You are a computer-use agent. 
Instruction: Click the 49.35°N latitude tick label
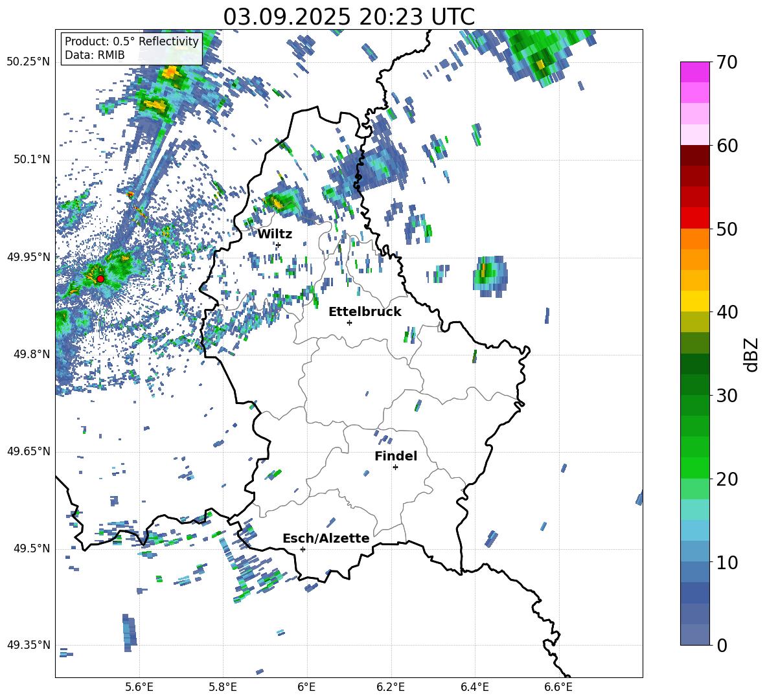(x=29, y=645)
